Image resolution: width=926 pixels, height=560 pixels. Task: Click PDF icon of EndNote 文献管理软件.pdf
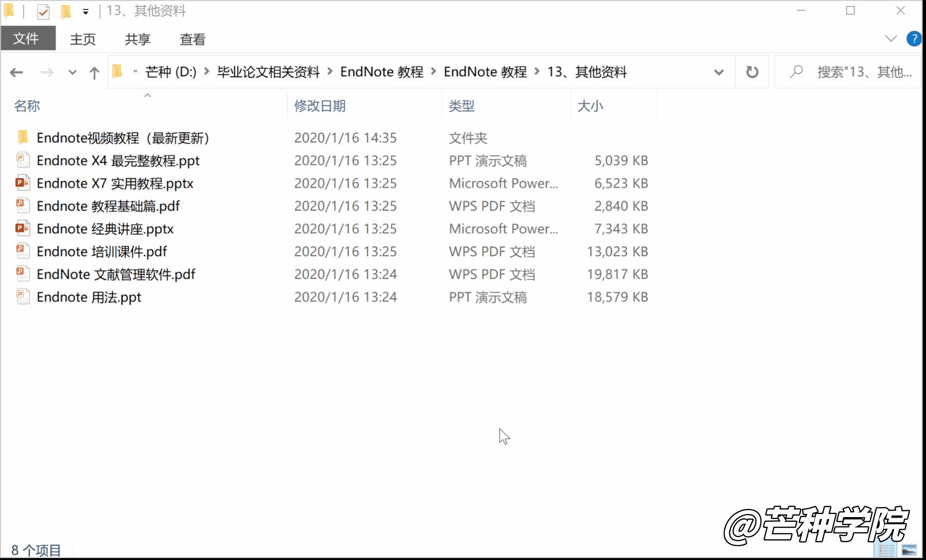click(23, 273)
